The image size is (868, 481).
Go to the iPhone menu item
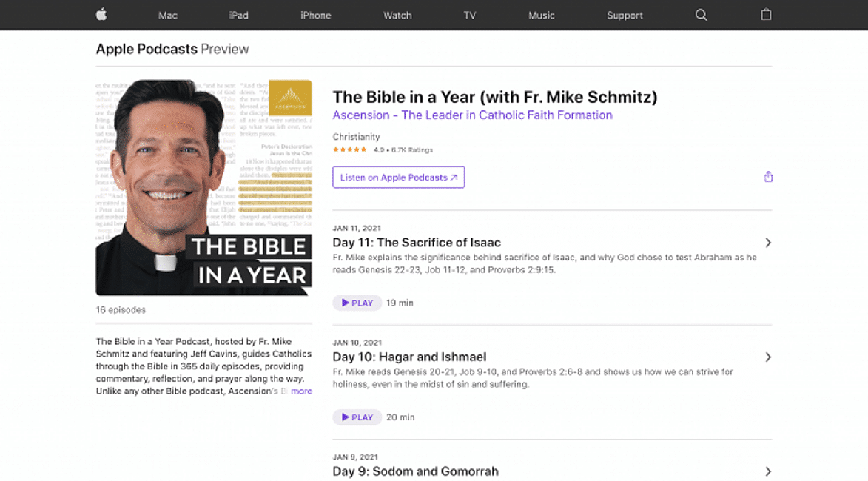pyautogui.click(x=315, y=15)
